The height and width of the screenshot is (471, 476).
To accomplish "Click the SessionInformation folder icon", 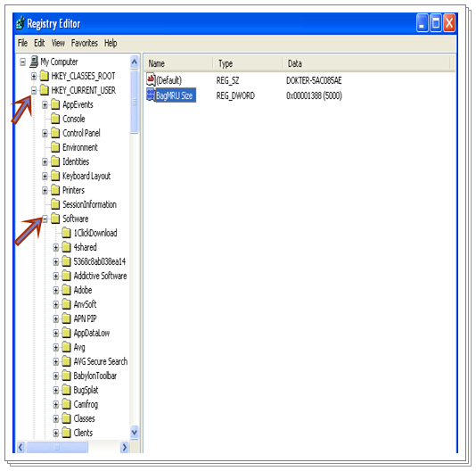I will [55, 204].
